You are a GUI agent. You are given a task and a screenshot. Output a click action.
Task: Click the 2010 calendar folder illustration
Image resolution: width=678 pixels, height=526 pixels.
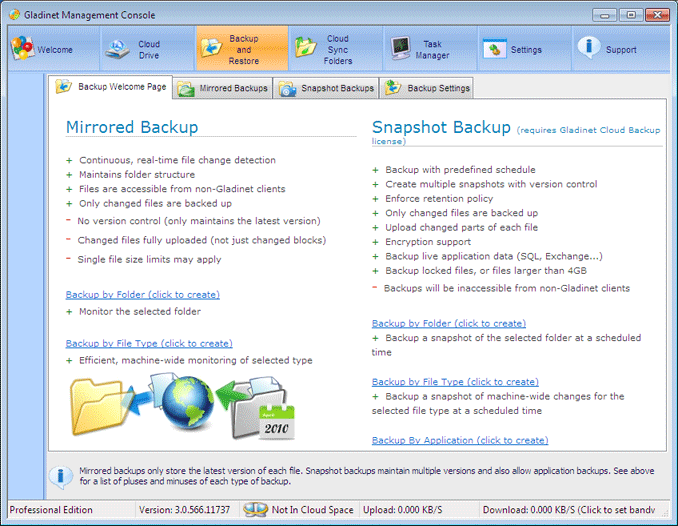pos(263,409)
